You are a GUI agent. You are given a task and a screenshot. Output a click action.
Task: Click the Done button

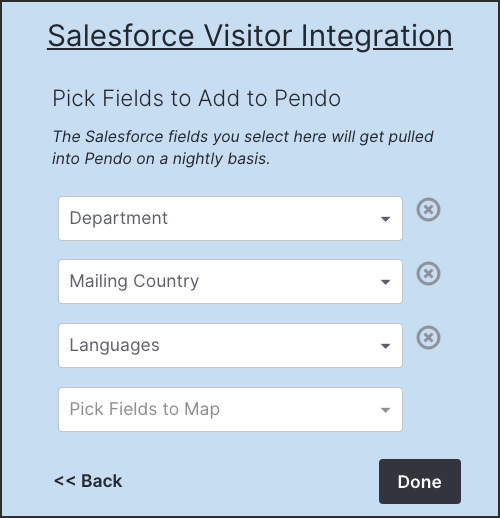tap(420, 481)
